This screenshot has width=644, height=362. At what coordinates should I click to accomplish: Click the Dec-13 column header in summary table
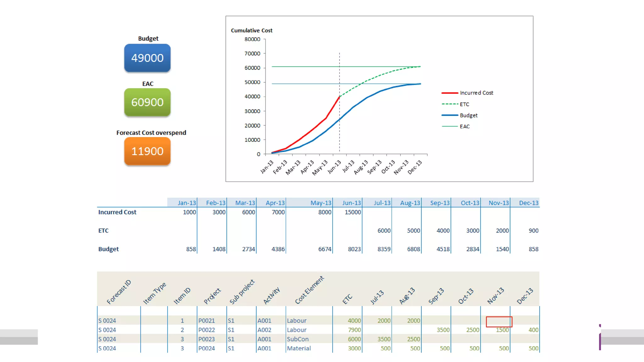[528, 203]
